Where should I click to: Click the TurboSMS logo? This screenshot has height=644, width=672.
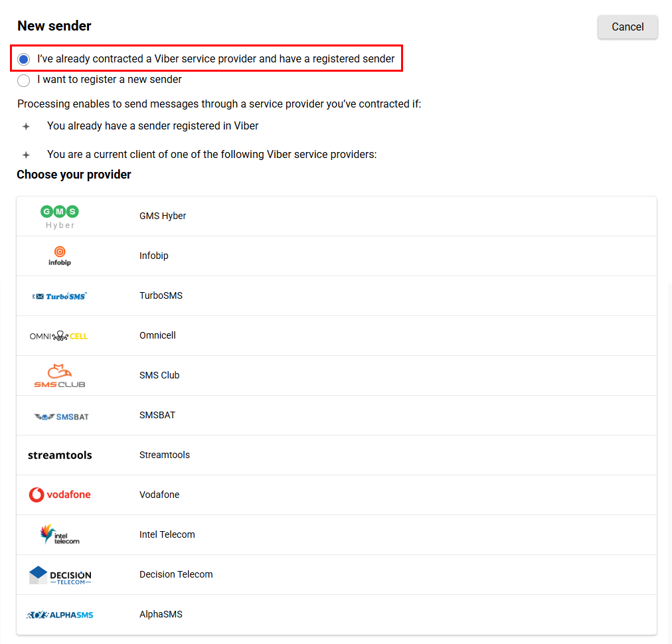pyautogui.click(x=60, y=296)
